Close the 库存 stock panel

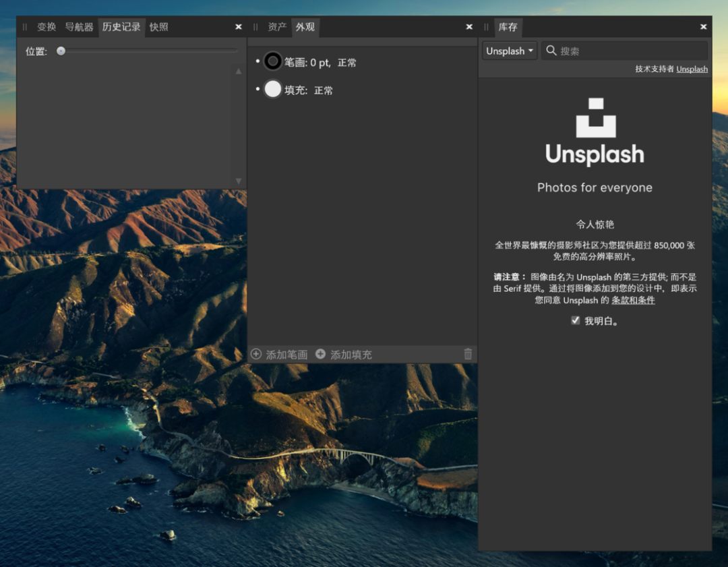point(703,27)
